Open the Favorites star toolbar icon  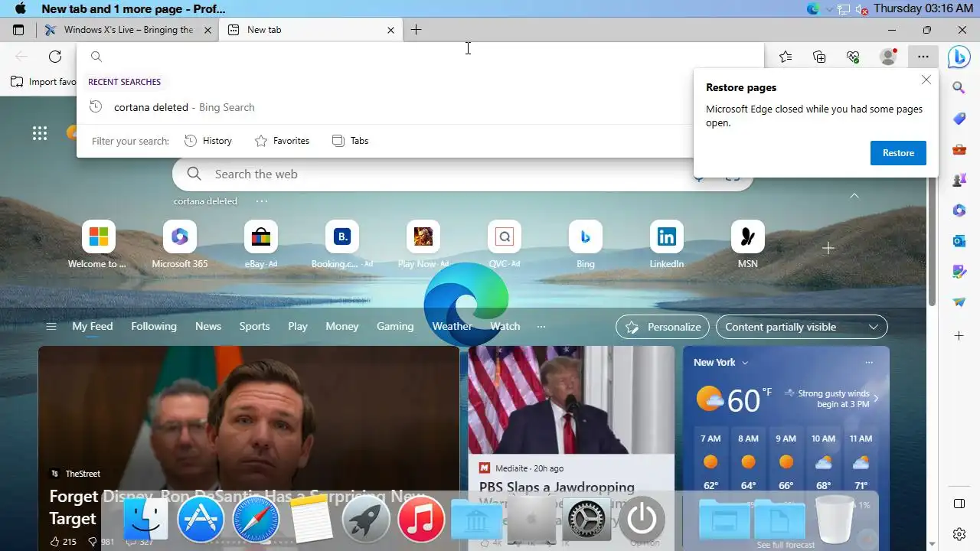tap(786, 57)
